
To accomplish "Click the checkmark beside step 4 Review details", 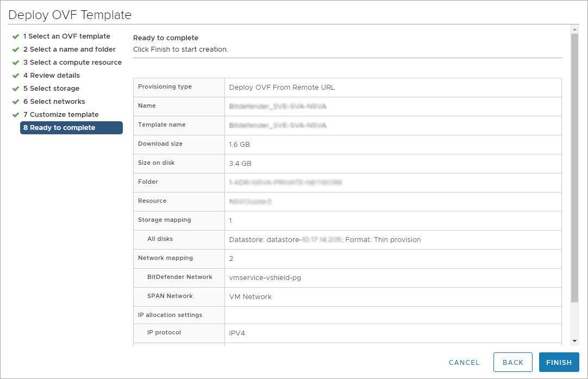I will [x=16, y=75].
